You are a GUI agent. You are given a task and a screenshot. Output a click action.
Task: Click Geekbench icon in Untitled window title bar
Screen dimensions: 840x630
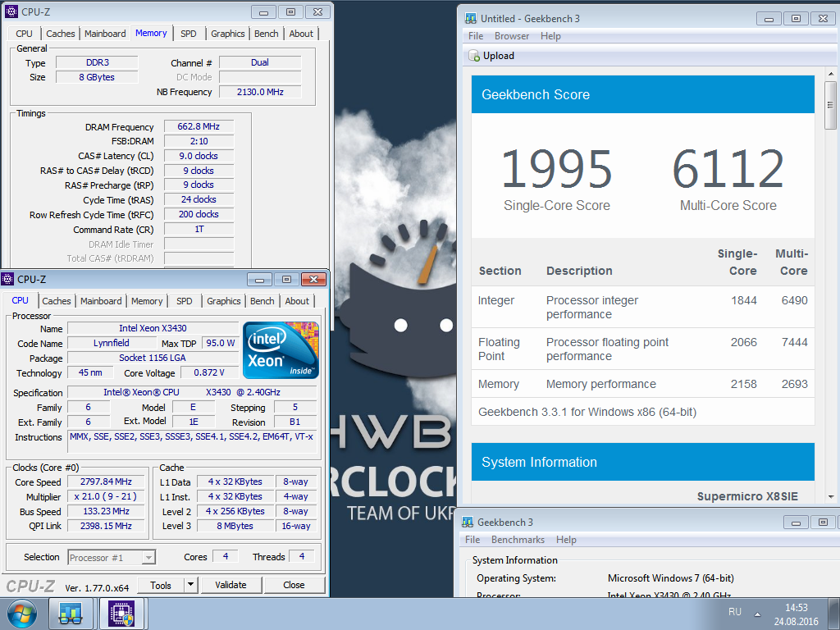[471, 18]
